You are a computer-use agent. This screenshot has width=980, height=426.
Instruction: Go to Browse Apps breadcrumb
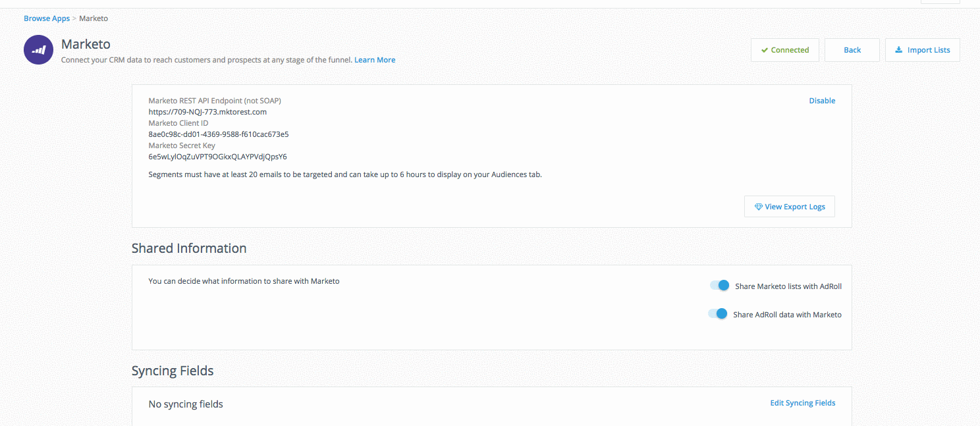coord(47,18)
